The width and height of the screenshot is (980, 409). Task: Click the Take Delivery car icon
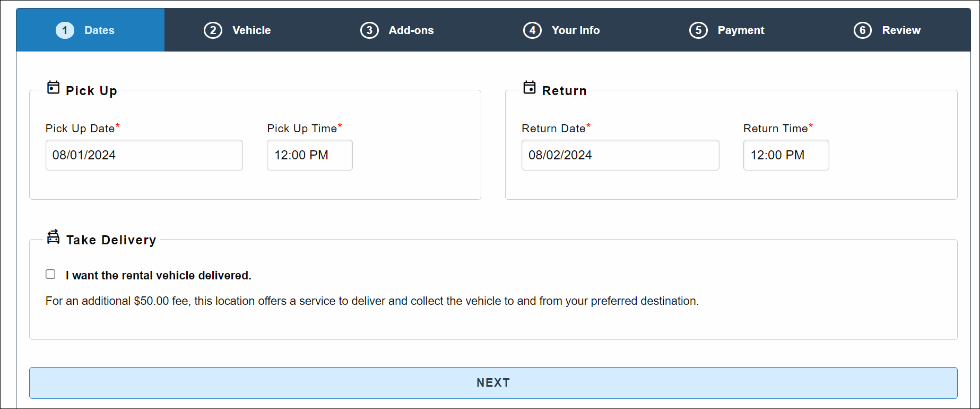click(x=53, y=237)
